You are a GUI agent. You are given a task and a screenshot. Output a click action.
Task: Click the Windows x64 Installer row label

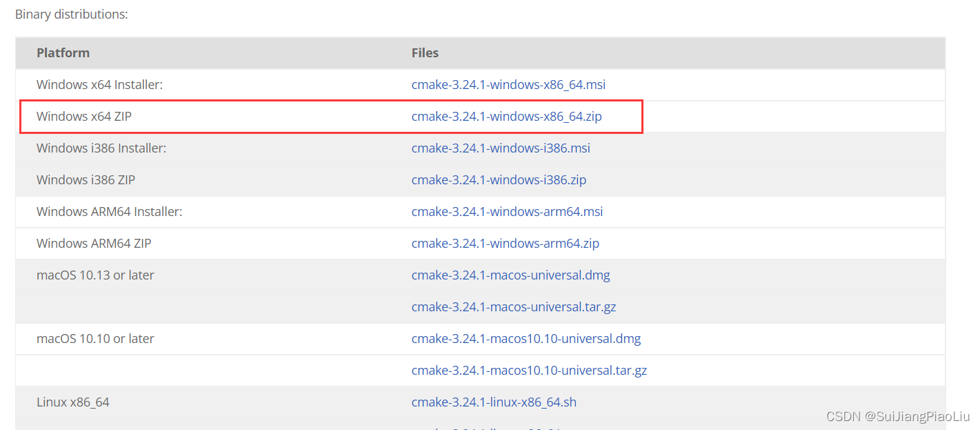pos(99,85)
